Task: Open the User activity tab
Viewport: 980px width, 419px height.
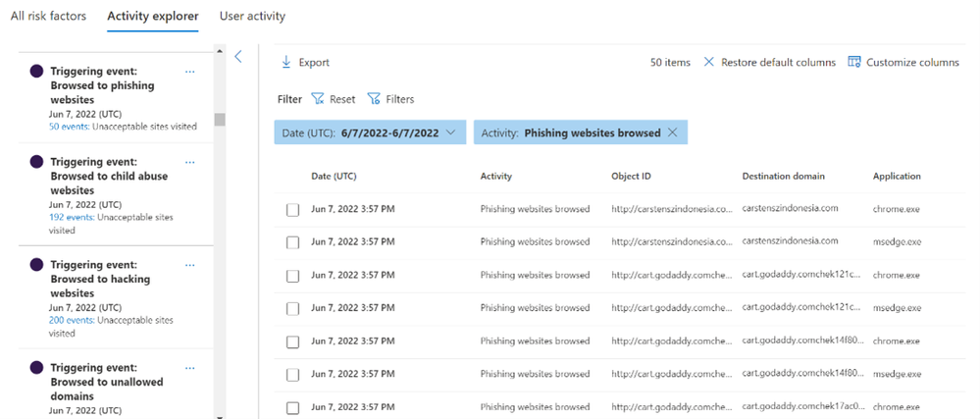Action: click(x=252, y=16)
